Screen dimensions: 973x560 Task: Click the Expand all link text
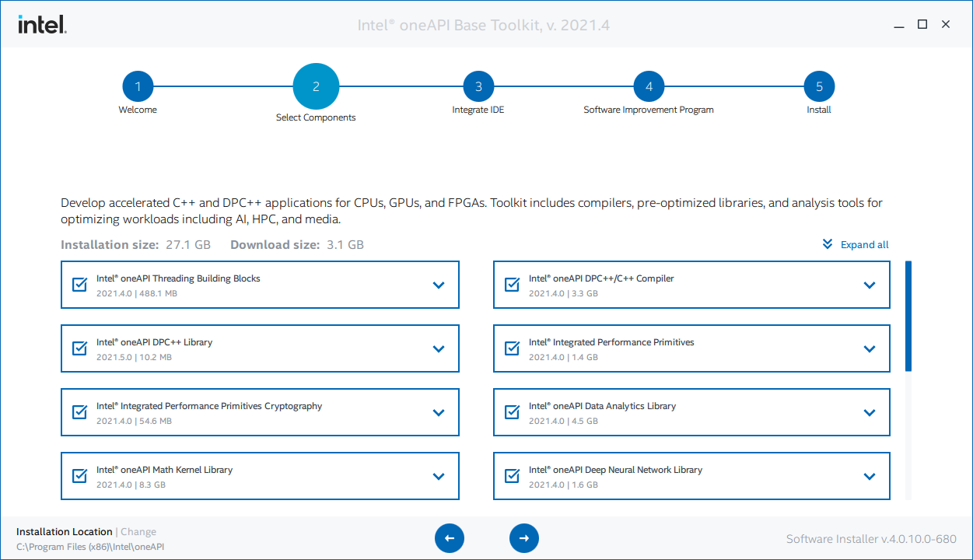click(x=865, y=244)
